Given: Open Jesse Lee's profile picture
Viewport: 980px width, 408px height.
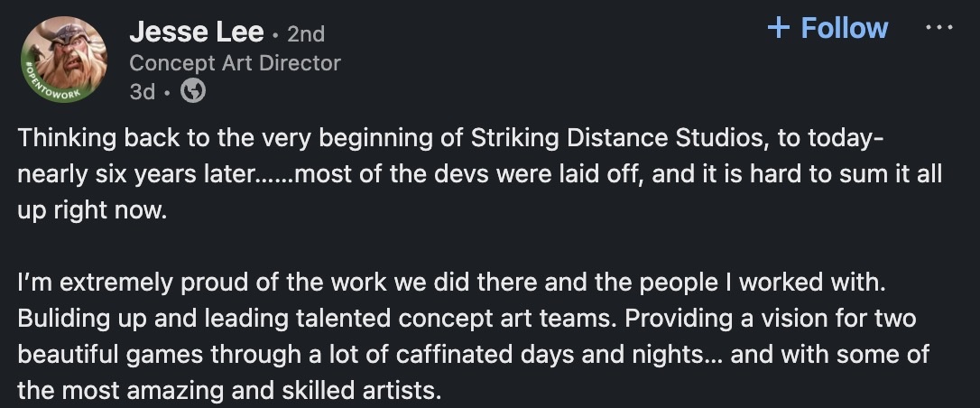Looking at the screenshot, I should (x=63, y=60).
